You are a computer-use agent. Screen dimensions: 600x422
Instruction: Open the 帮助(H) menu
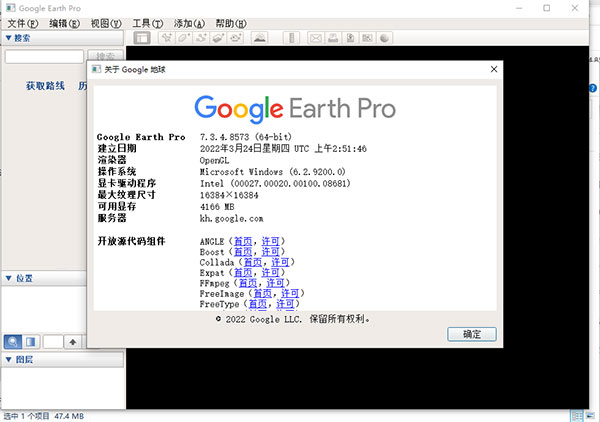(231, 24)
